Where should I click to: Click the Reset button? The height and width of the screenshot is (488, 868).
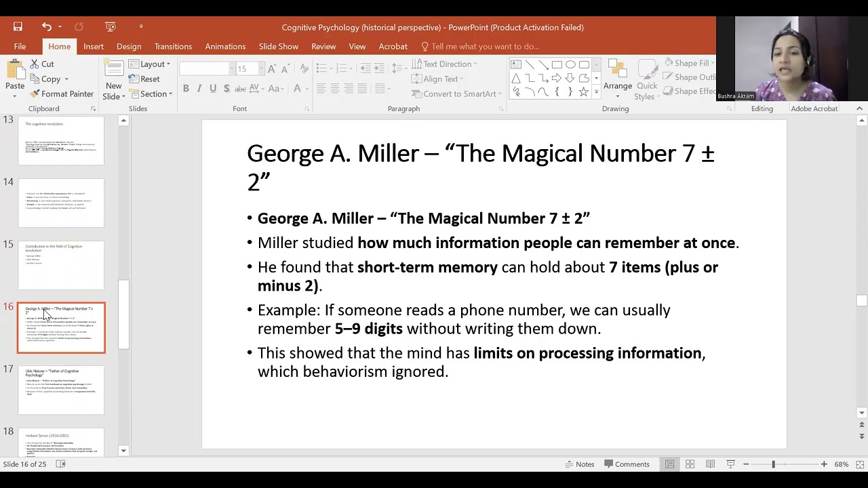(144, 79)
